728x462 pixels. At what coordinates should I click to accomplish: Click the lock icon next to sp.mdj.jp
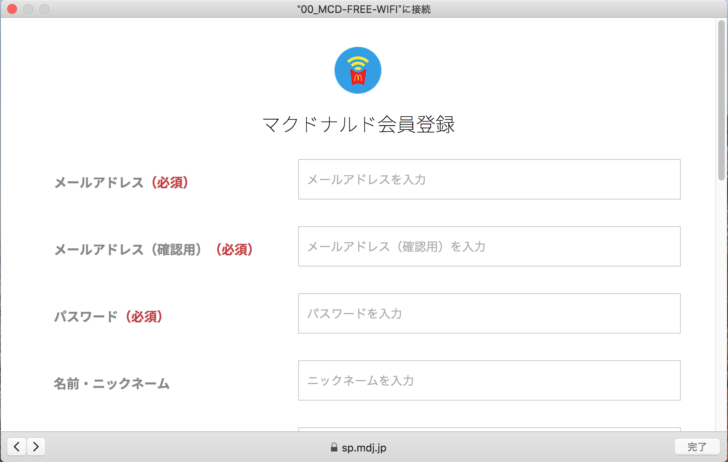tap(334, 447)
